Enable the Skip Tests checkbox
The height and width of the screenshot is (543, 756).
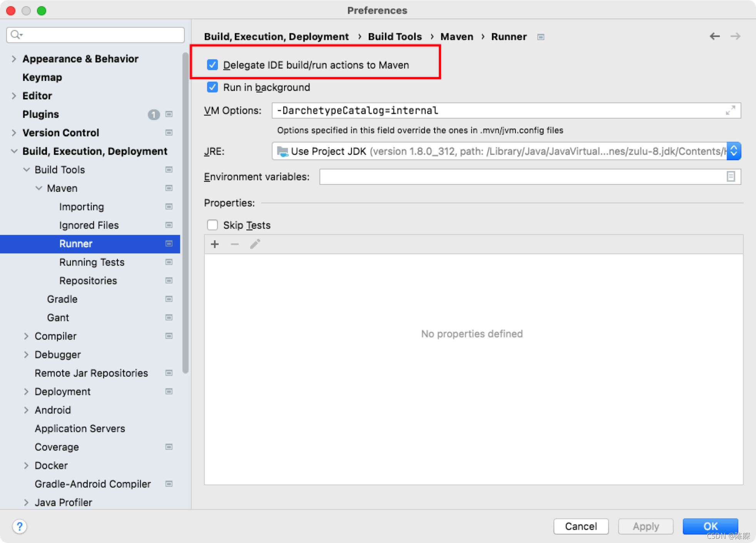click(x=212, y=225)
